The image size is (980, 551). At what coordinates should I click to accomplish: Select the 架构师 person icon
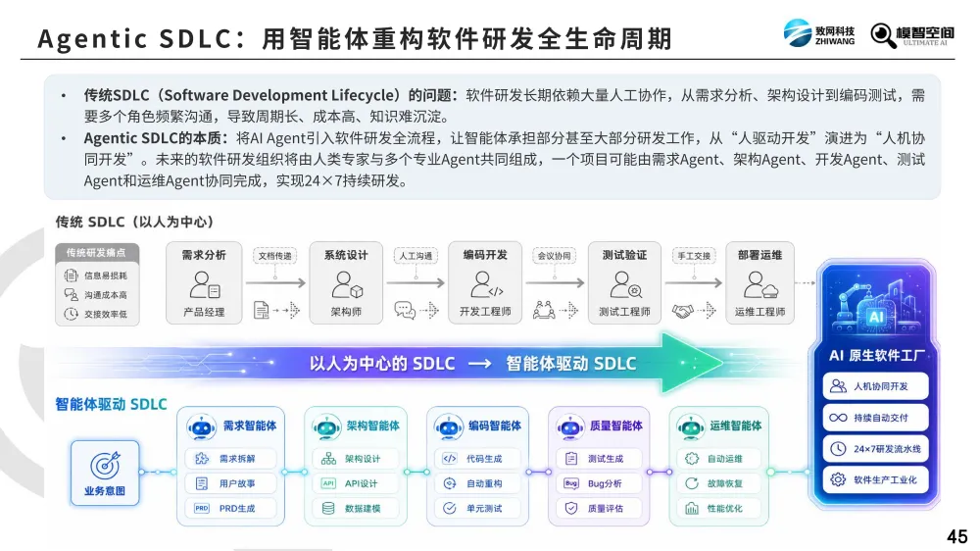click(x=347, y=284)
